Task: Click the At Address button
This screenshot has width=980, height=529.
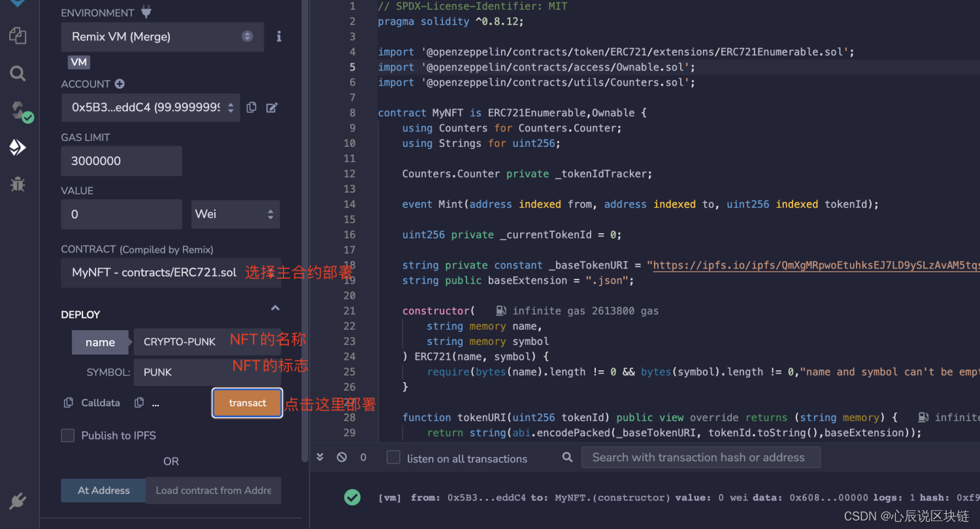Action: 103,490
